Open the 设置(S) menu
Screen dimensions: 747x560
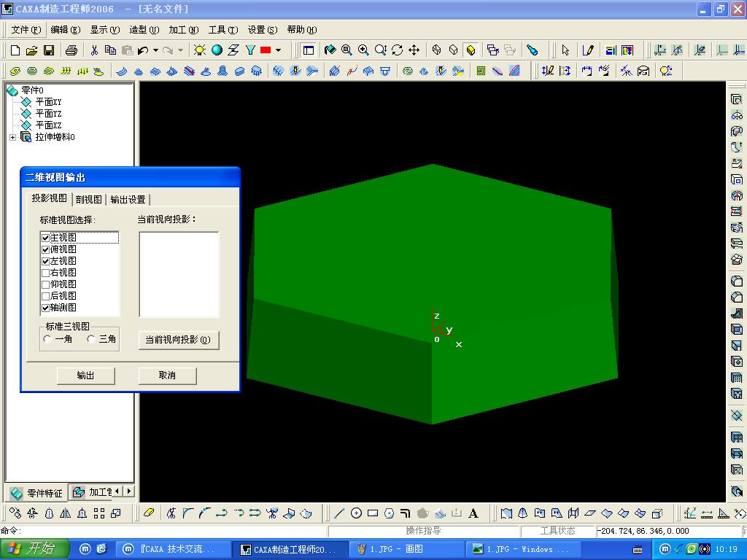point(262,29)
